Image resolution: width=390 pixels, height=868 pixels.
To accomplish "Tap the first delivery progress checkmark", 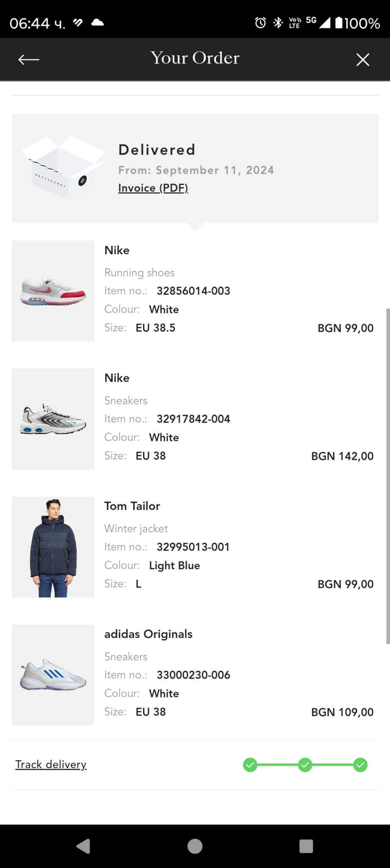I will tap(250, 765).
